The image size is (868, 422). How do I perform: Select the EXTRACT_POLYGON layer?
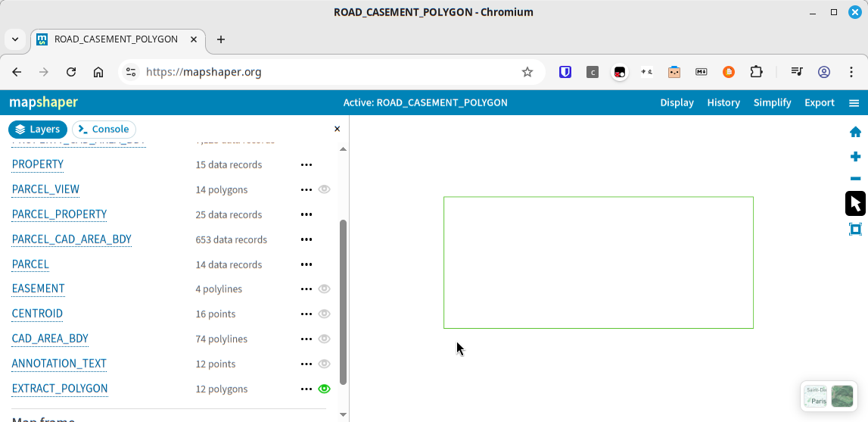click(x=60, y=388)
